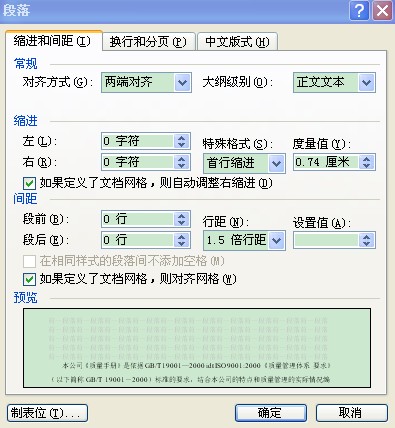Viewport: 395px width, 428px height.
Task: Click the 度量值 0.74 厘米 field
Action: 326,162
